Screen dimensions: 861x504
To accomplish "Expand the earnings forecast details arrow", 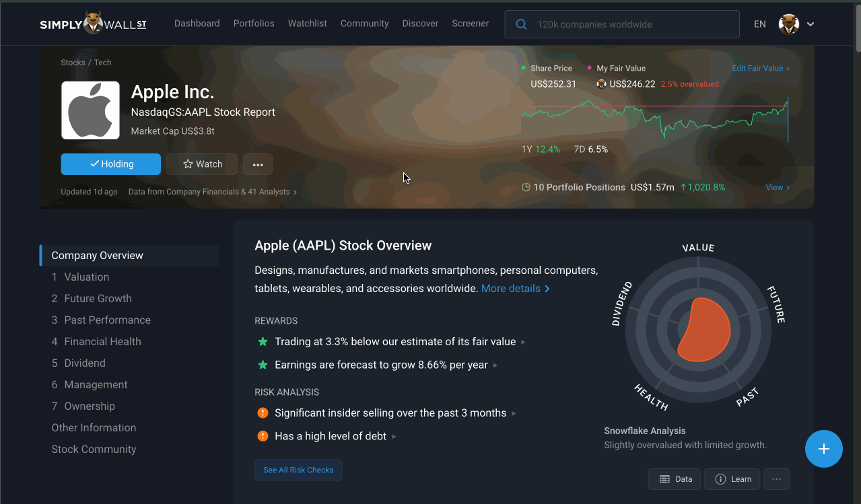I will point(495,365).
